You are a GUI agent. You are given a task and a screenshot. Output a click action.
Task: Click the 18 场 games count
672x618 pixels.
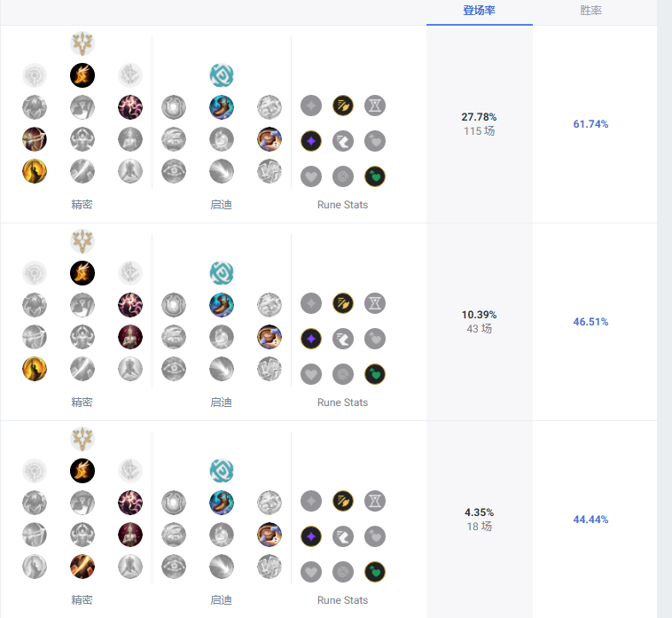coord(479,527)
